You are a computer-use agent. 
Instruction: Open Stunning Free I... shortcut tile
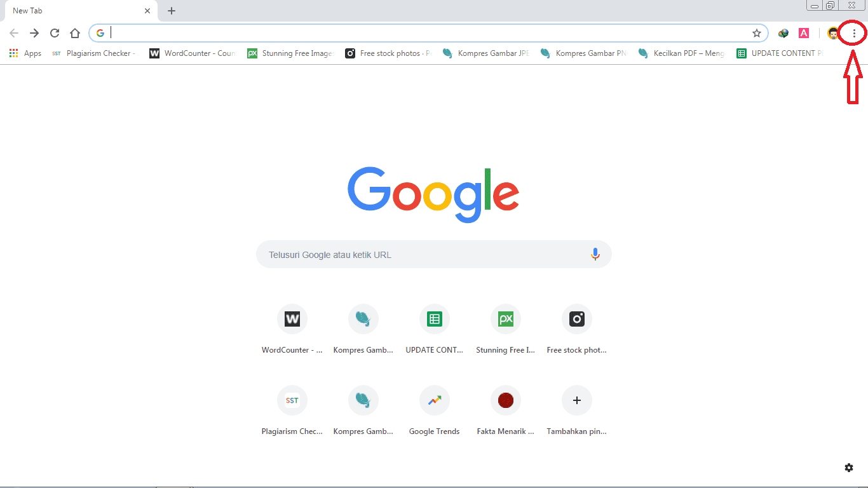[506, 330]
